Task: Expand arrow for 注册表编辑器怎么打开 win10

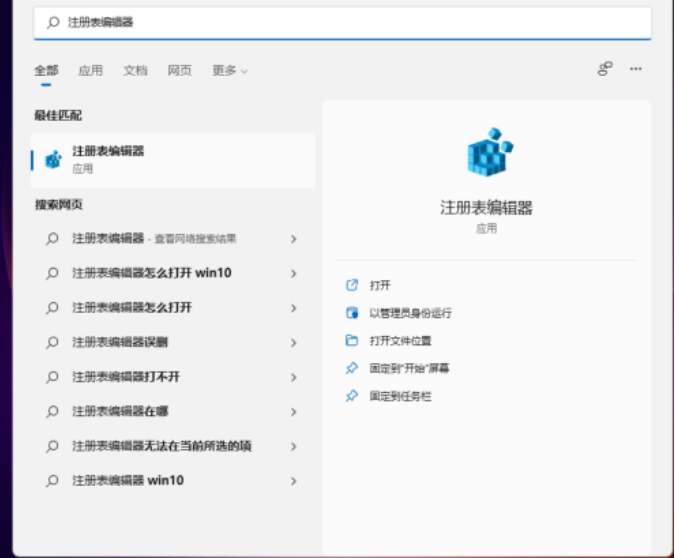Action: pyautogui.click(x=293, y=273)
